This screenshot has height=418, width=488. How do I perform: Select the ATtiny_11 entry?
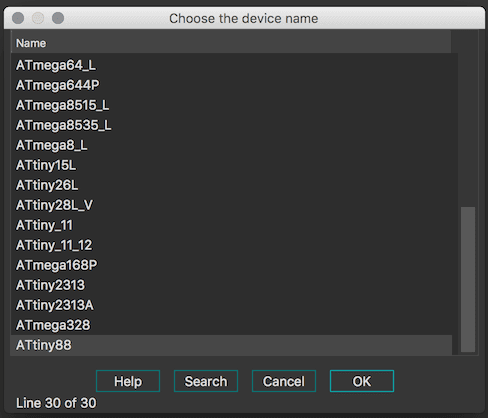[231, 225]
